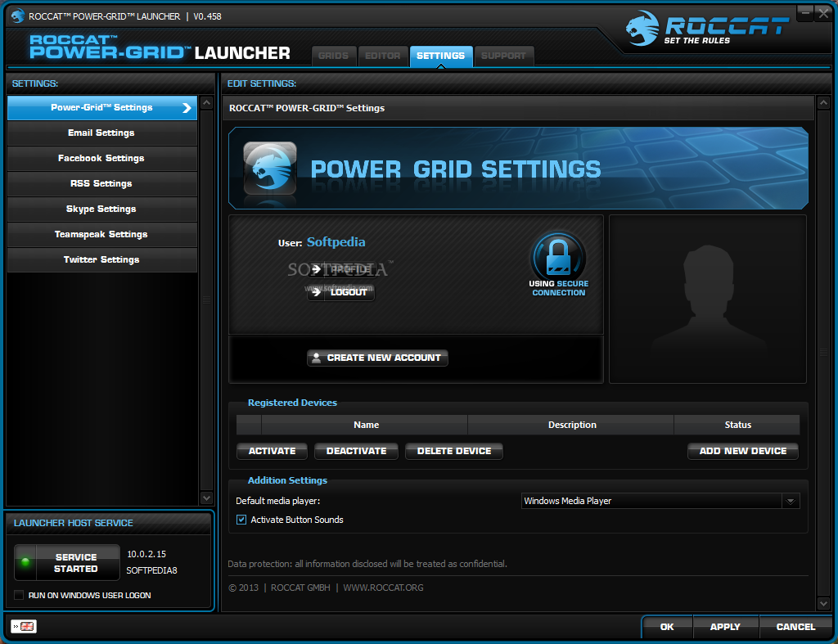Screen dimensions: 838x644
Task: Open RSS Settings
Action: click(x=102, y=183)
